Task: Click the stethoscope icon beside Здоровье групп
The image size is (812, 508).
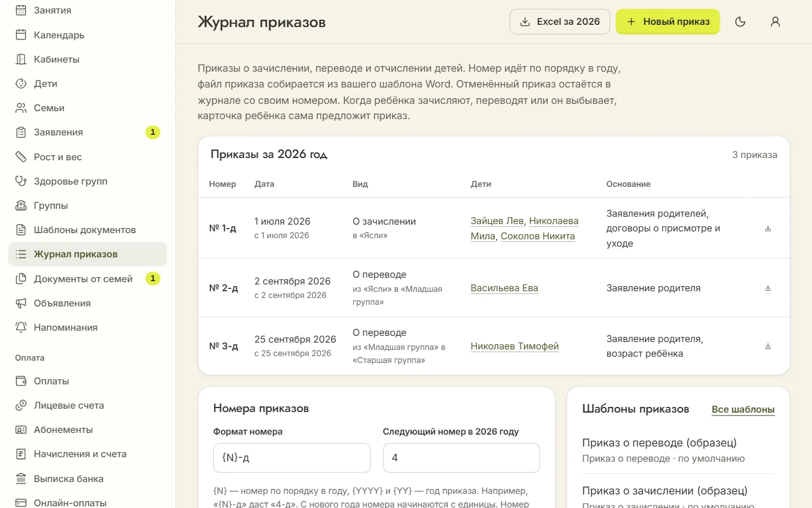Action: [x=21, y=181]
